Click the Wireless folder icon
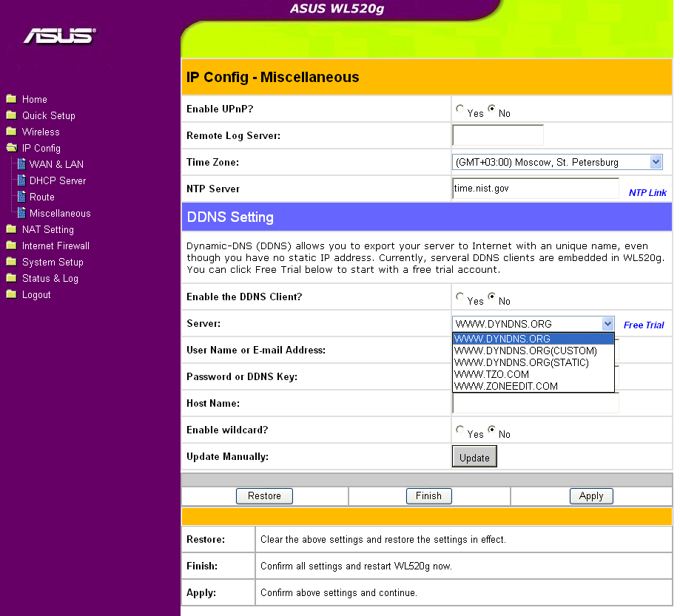The width and height of the screenshot is (680, 616). click(11, 132)
